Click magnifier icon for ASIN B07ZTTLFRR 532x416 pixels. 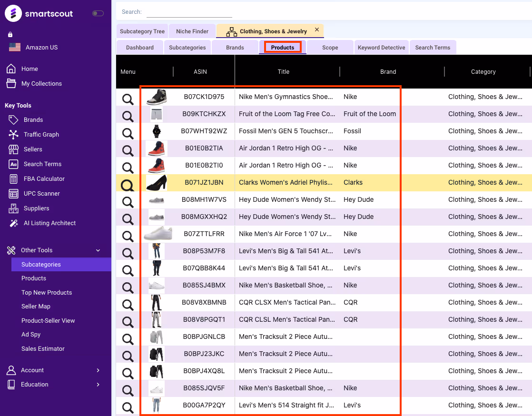(x=128, y=236)
